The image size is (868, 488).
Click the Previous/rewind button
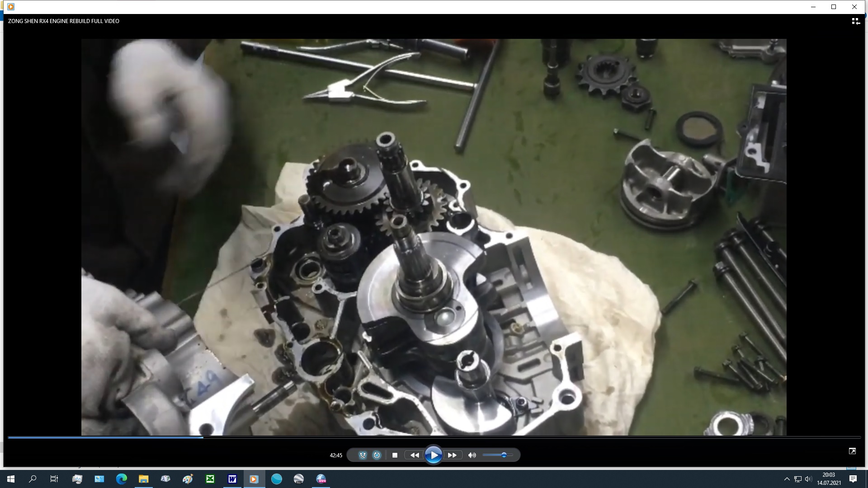click(x=414, y=455)
